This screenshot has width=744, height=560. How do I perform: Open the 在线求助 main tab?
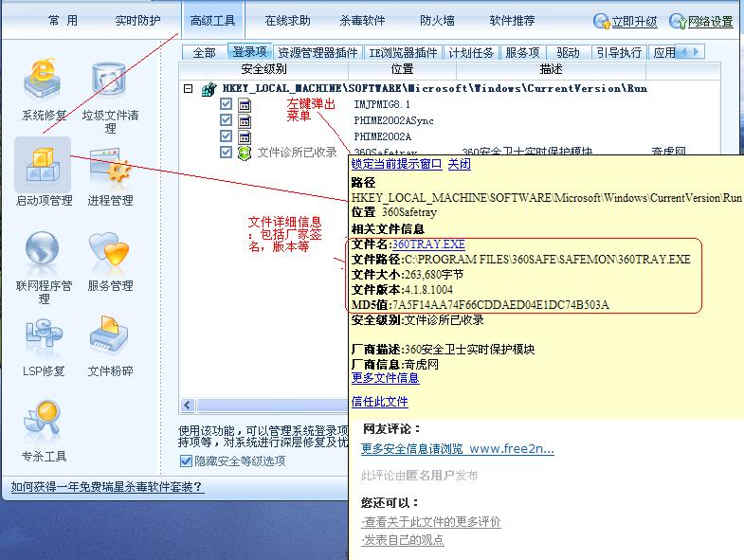[x=287, y=21]
